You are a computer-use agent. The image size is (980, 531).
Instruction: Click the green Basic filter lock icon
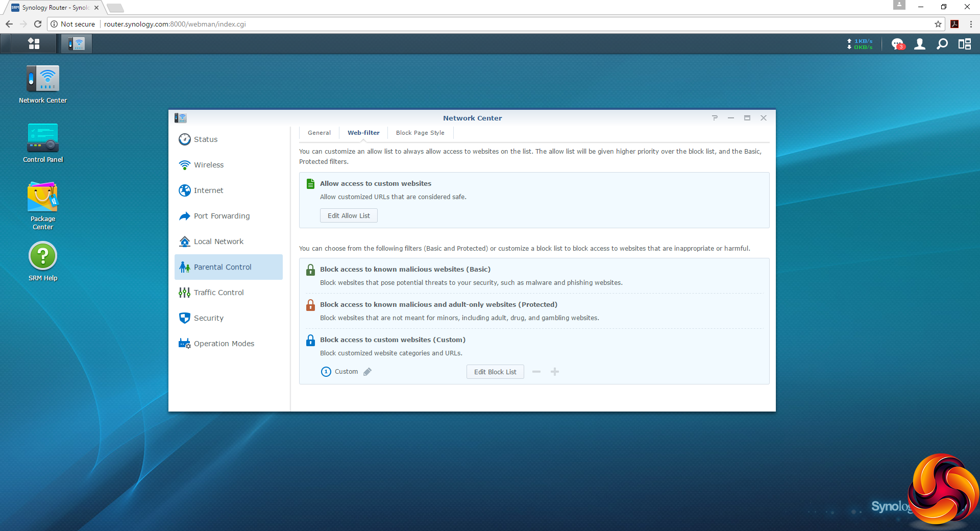[x=310, y=270]
